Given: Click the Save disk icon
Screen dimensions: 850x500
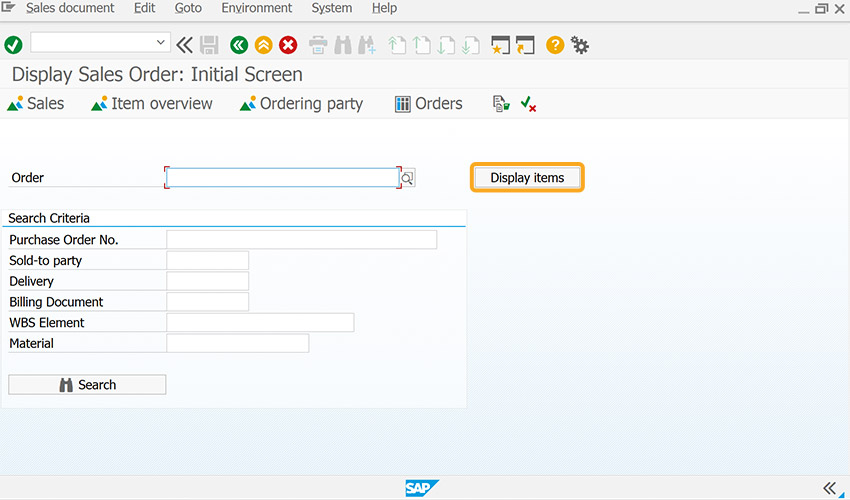Looking at the screenshot, I should pyautogui.click(x=209, y=45).
